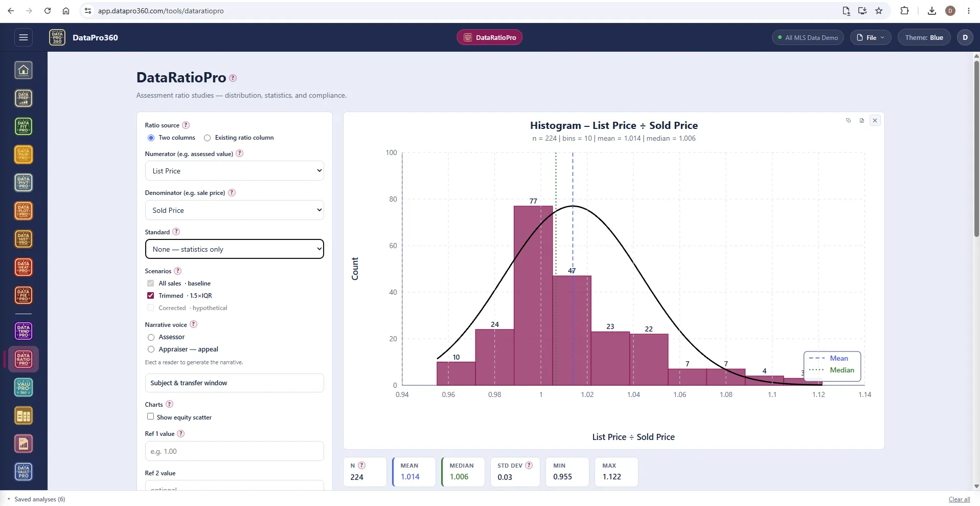This screenshot has height=506, width=980.
Task: Uncheck the Trimmed 1.5×IQR scenario
Action: 150,296
